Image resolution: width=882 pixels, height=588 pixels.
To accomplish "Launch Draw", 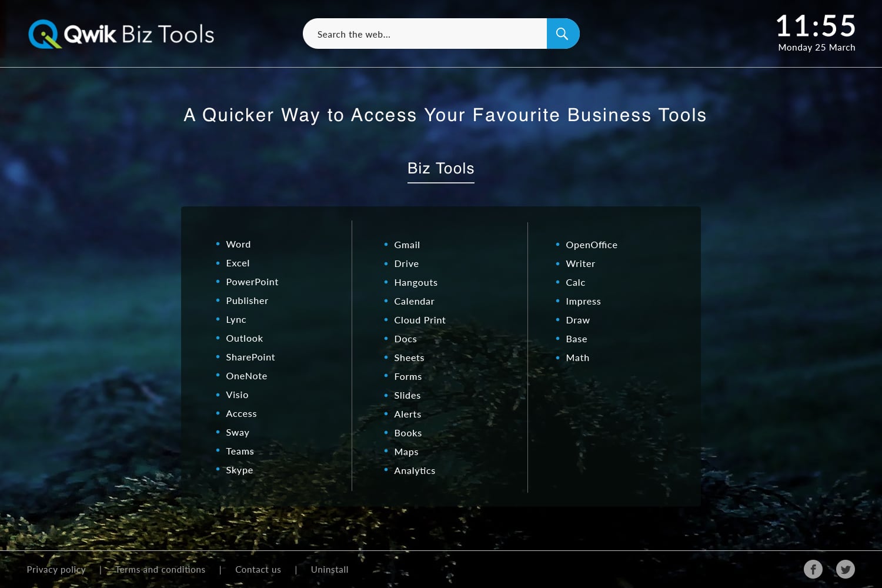I will tap(578, 320).
